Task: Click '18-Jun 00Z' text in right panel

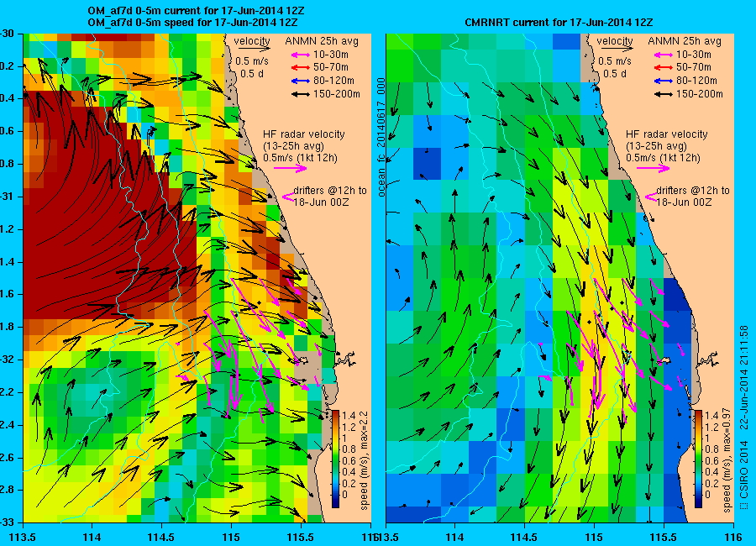Action: point(684,202)
